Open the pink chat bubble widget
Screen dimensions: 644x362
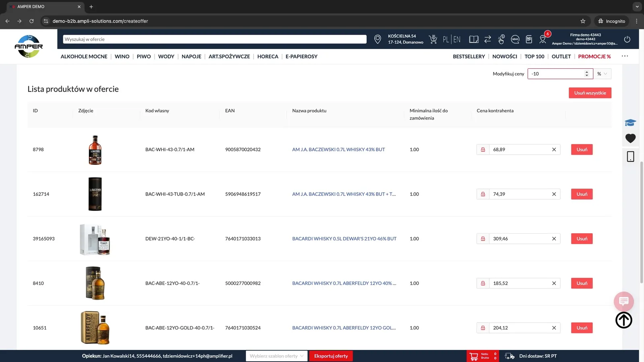point(624,301)
